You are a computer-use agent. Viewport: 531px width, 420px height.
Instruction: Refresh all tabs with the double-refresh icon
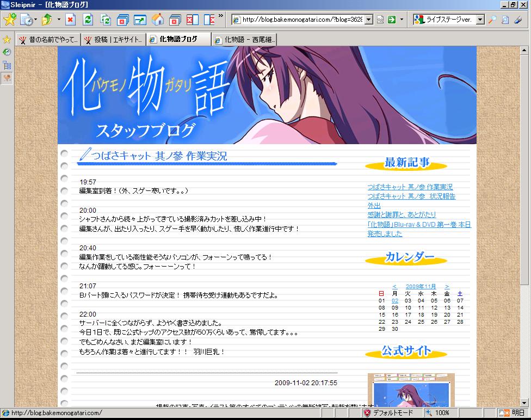[106, 20]
